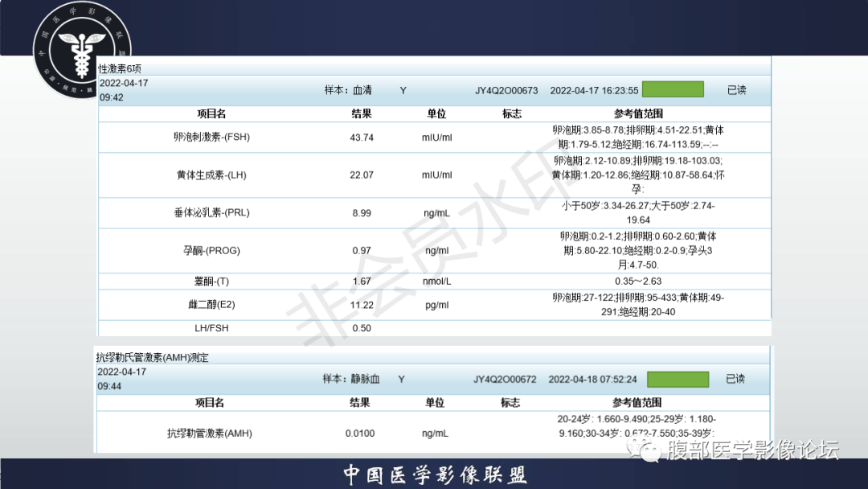Click testosterone reference range 0.35～2.63

[x=638, y=281]
